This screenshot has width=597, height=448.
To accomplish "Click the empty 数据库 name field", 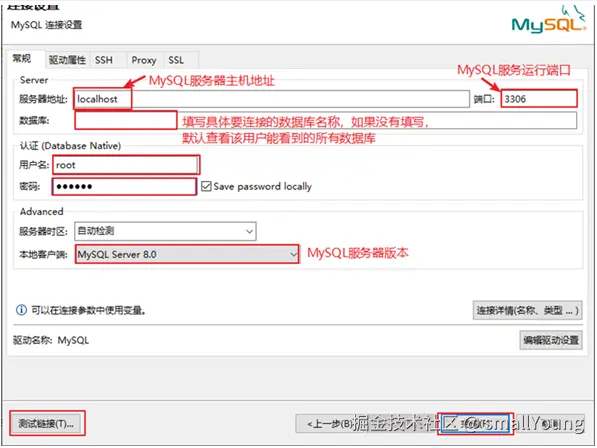I will tap(326, 121).
